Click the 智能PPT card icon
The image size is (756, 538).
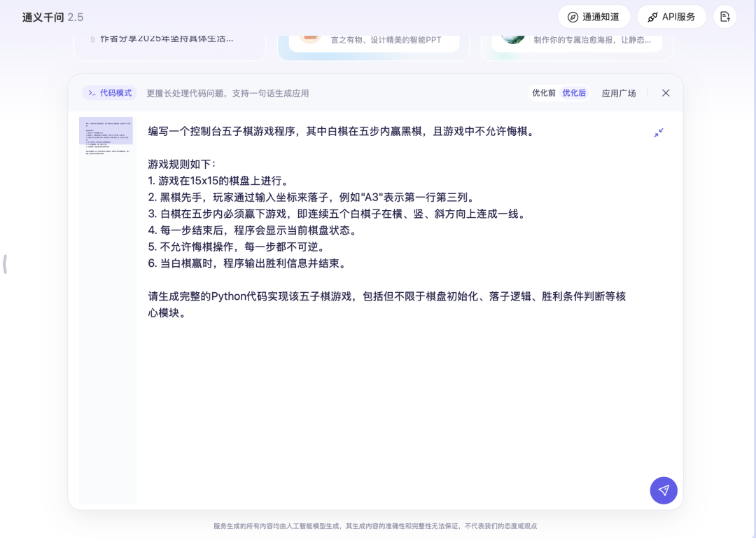click(x=310, y=40)
